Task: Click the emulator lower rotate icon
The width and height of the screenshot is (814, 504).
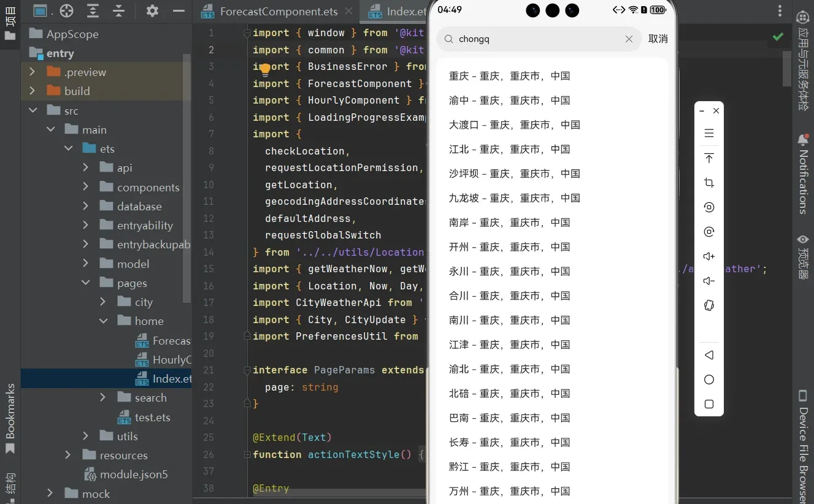Action: click(x=709, y=232)
